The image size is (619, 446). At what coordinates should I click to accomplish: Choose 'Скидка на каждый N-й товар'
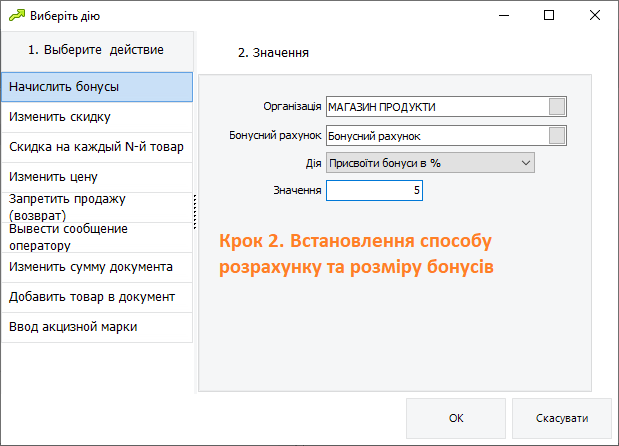tap(97, 147)
